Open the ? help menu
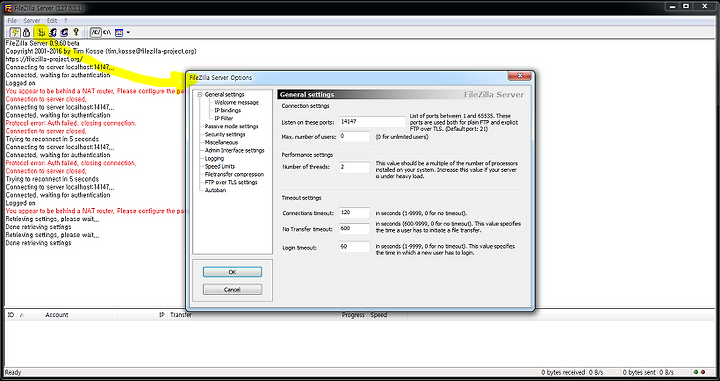This screenshot has height=381, width=720. pyautogui.click(x=66, y=21)
